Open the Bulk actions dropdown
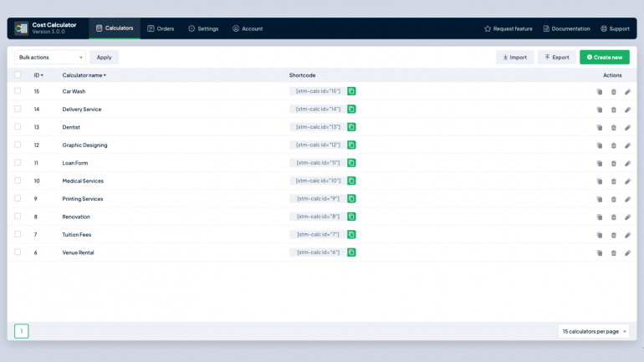Image resolution: width=644 pixels, height=362 pixels. [x=50, y=58]
